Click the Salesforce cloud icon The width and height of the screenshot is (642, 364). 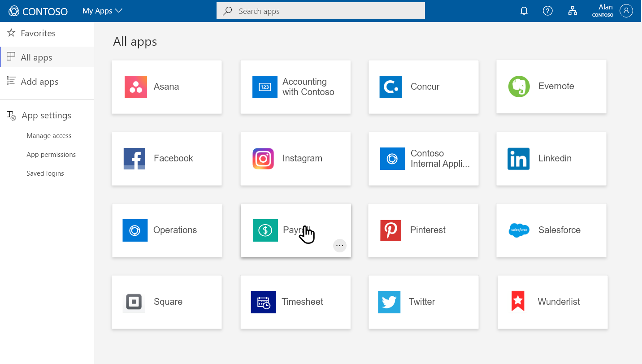[x=519, y=230]
